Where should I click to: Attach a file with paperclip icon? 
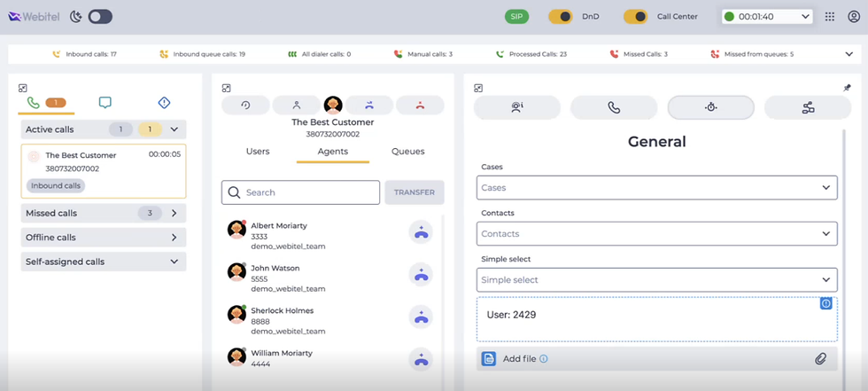point(820,359)
